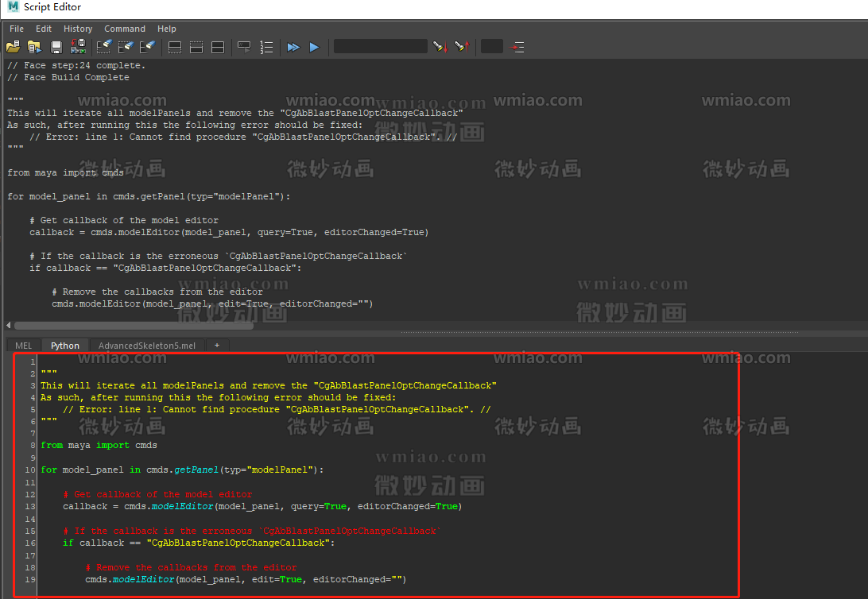Screen dimensions: 868x599
Task: Open the Command menu
Action: pyautogui.click(x=125, y=29)
